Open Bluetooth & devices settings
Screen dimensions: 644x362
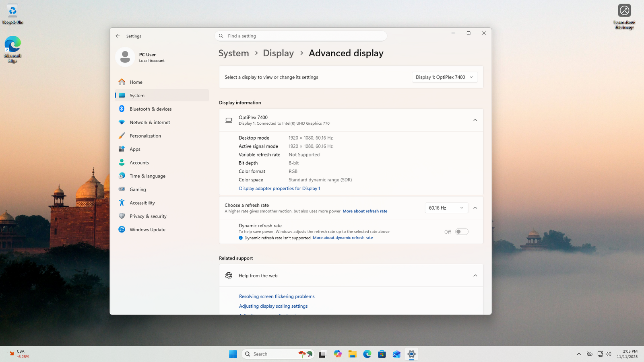tap(150, 109)
